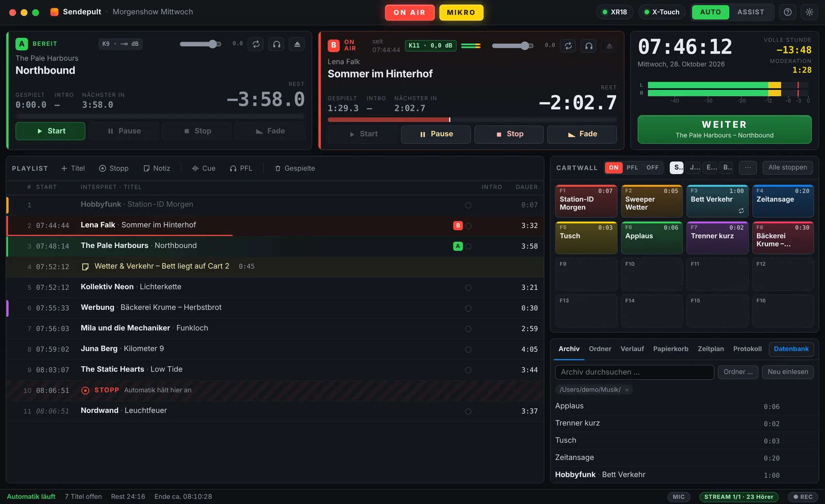Start playback on deck A
825x504 pixels.
click(51, 131)
